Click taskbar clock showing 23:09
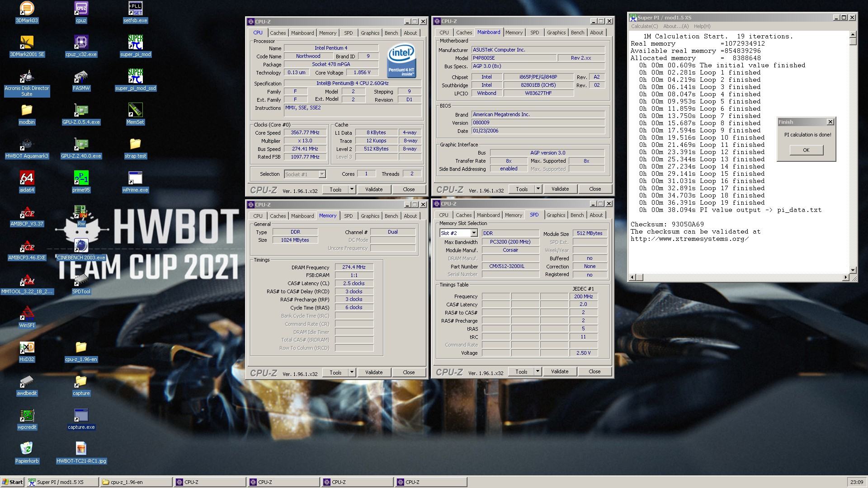 click(x=856, y=482)
